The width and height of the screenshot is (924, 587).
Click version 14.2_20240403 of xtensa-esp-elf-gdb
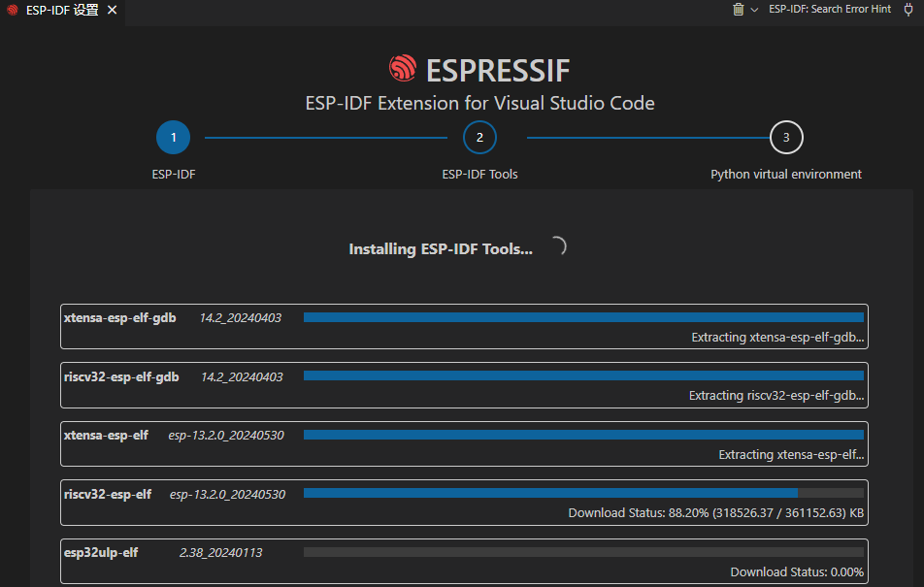[x=241, y=318]
